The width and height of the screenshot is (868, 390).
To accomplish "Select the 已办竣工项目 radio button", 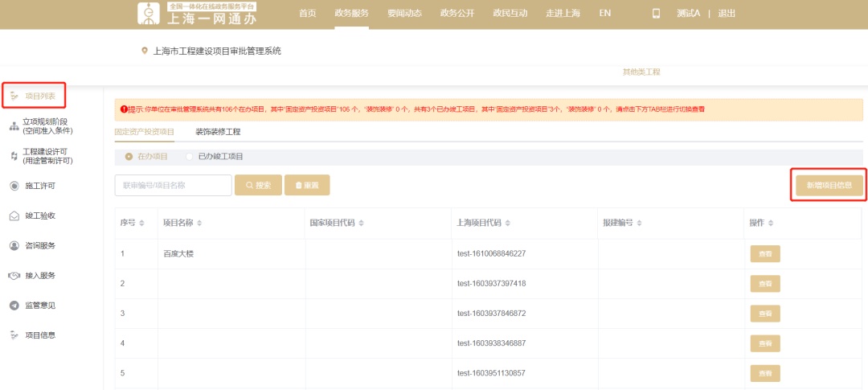I will point(190,156).
